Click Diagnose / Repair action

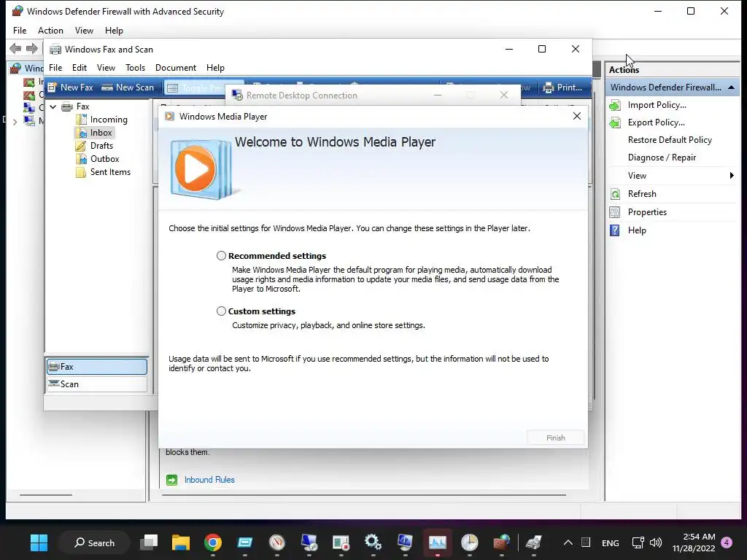662,157
